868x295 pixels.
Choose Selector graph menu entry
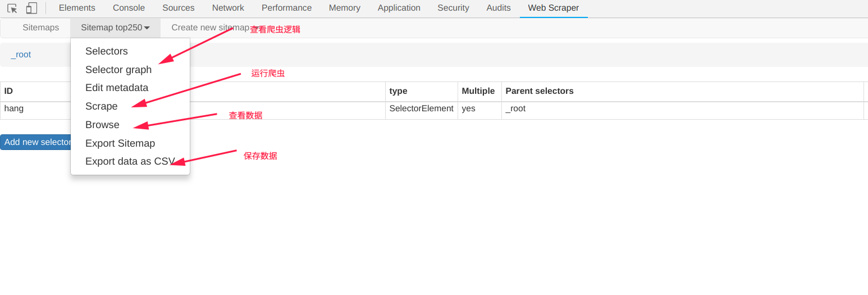(118, 70)
